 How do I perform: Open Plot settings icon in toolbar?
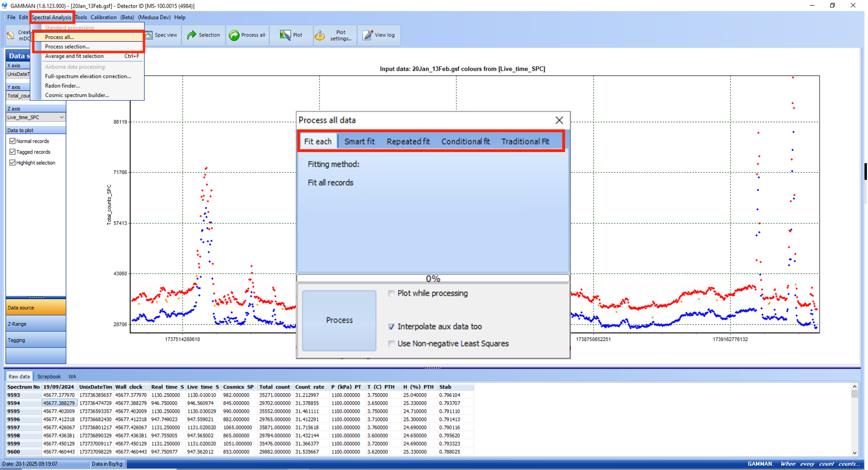320,35
